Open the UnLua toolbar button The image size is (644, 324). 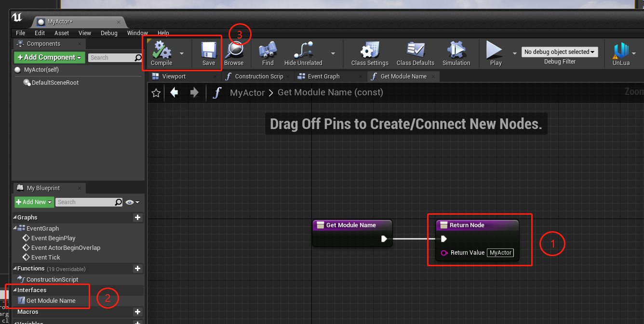click(620, 53)
